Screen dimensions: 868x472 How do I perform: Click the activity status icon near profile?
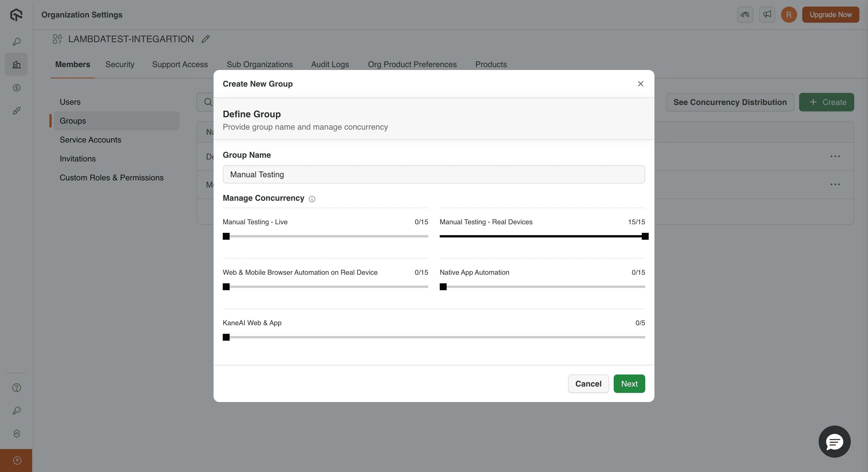pos(745,14)
